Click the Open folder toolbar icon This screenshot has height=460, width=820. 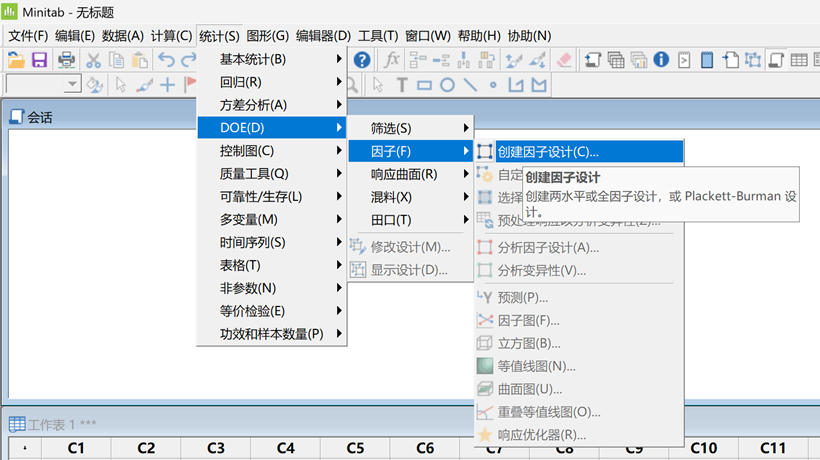point(16,60)
